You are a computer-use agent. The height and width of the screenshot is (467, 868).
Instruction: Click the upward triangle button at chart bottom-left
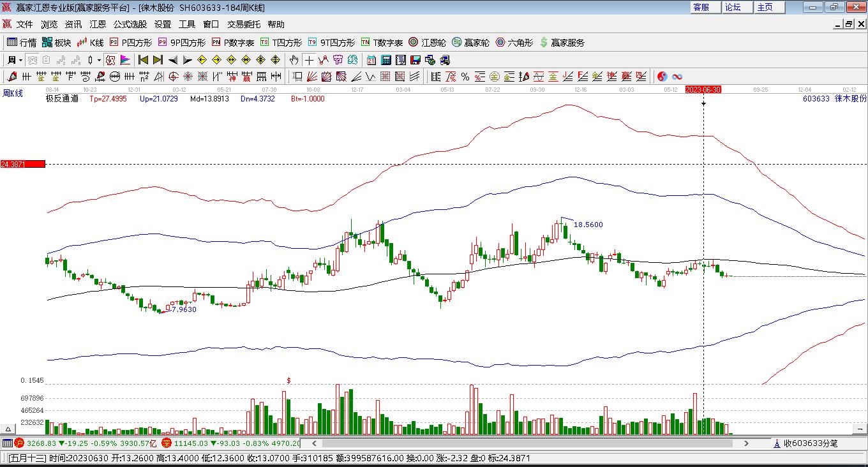tap(9, 429)
